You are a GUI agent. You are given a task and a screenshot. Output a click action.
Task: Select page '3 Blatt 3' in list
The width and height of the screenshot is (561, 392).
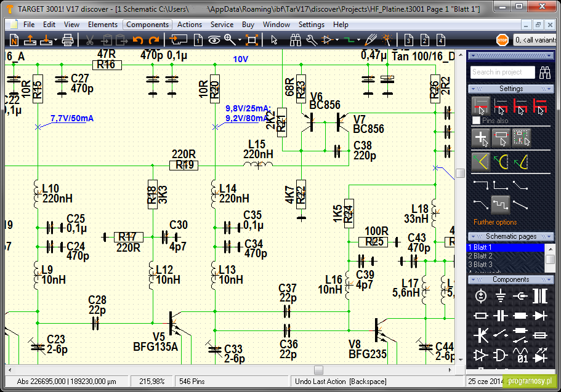tap(506, 265)
